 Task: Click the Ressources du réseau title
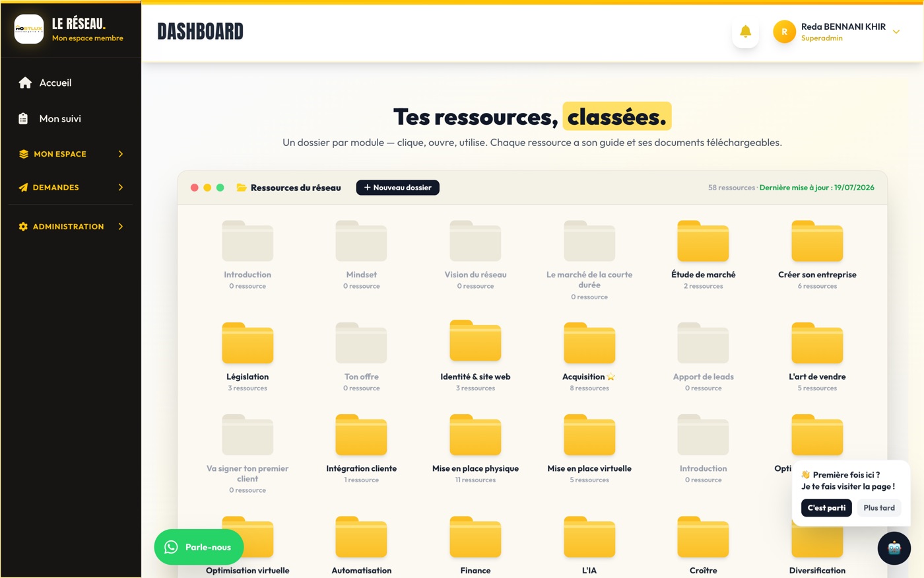[296, 188]
